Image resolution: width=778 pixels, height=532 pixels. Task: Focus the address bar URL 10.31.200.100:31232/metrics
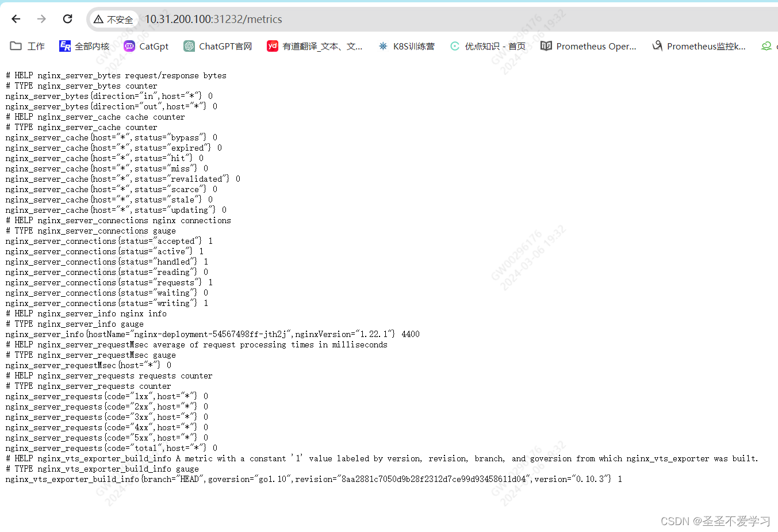tap(213, 20)
